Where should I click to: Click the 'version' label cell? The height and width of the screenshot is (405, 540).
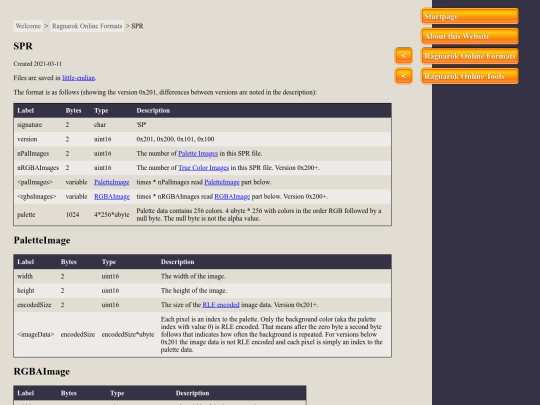(x=27, y=139)
